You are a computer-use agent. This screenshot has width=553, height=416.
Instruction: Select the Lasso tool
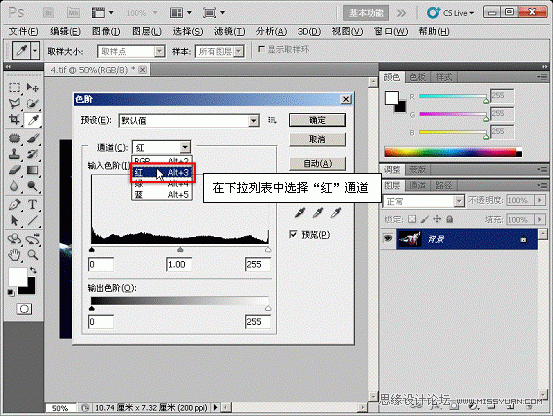coord(14,103)
